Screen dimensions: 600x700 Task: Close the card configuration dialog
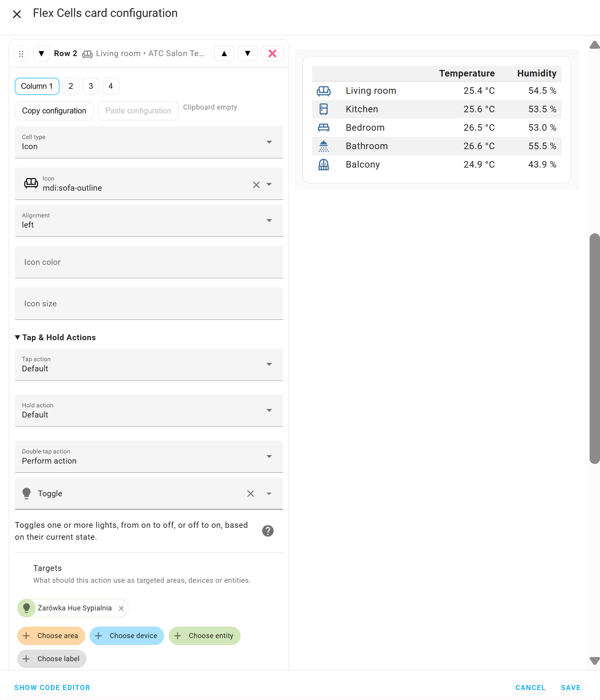click(17, 14)
